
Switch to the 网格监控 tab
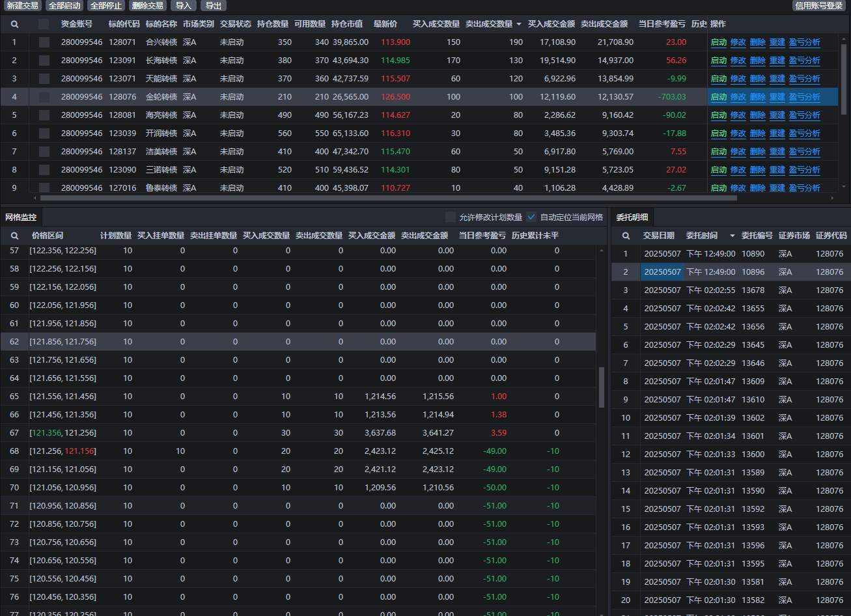click(21, 217)
